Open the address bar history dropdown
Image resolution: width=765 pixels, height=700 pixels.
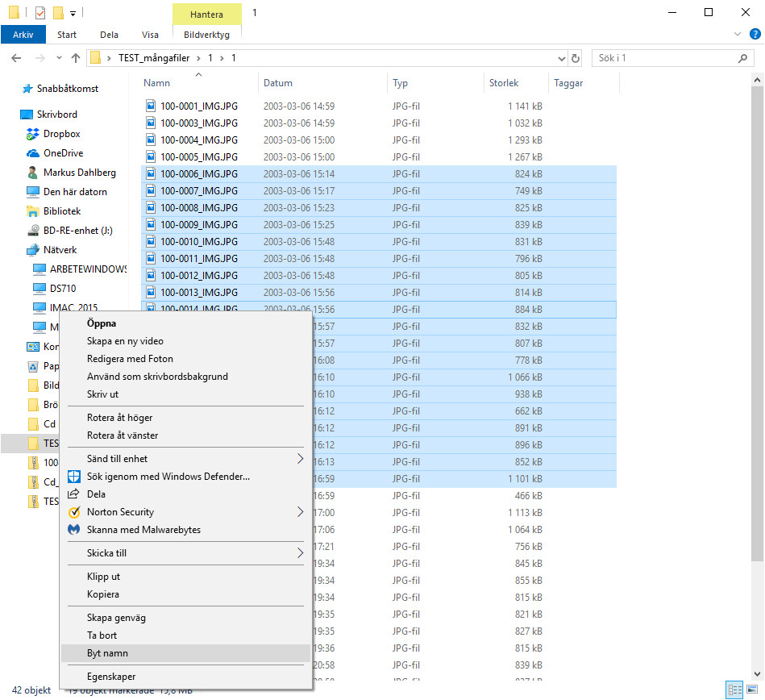pyautogui.click(x=562, y=59)
